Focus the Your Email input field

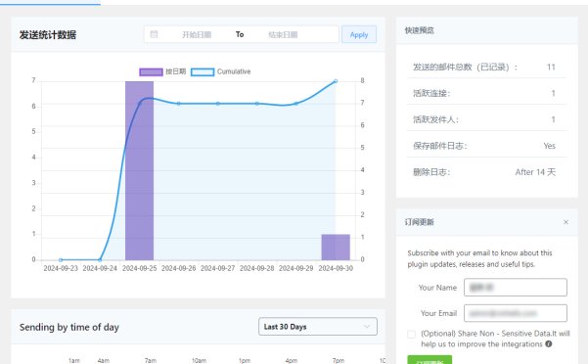click(516, 313)
